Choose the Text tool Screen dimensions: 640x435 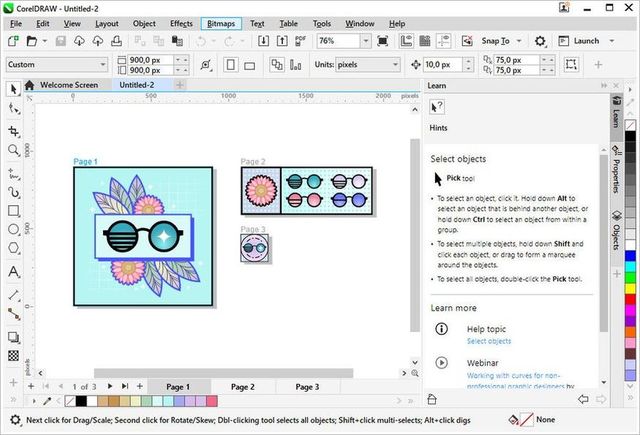(14, 271)
